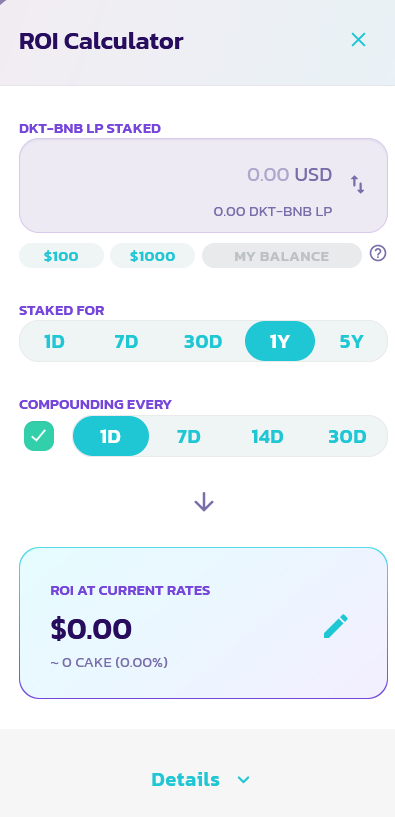The image size is (395, 817).
Task: Open the balance help question-mark icon
Action: (378, 253)
